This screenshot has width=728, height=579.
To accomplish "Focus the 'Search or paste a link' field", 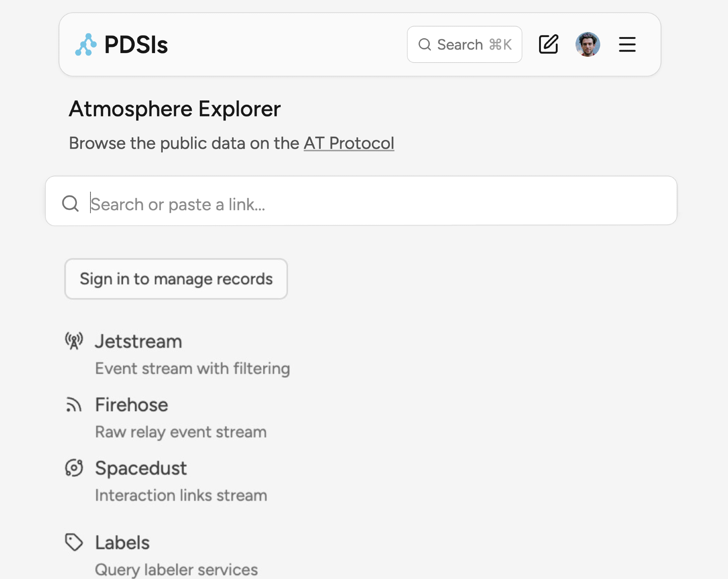I will (x=364, y=204).
